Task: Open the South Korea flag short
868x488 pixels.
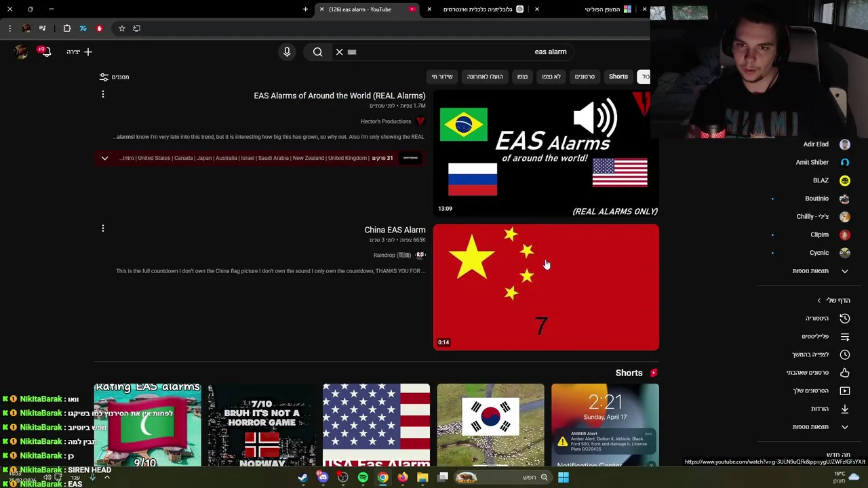Action: point(490,425)
